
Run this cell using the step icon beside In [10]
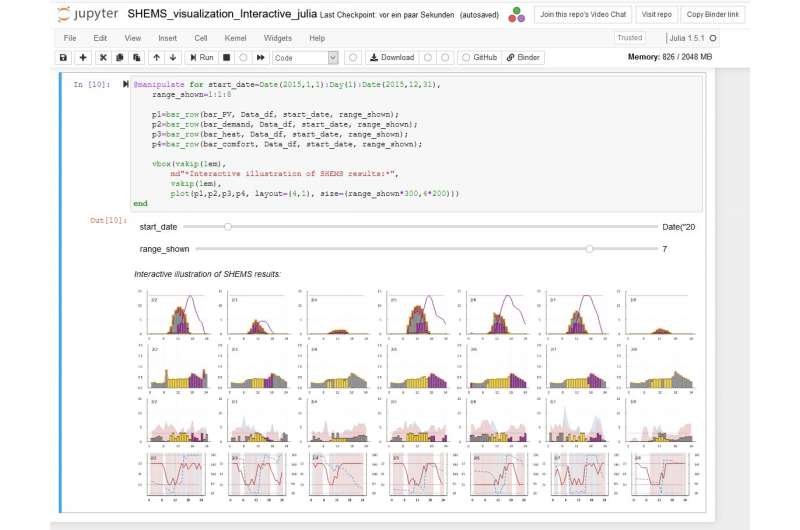[x=126, y=85]
